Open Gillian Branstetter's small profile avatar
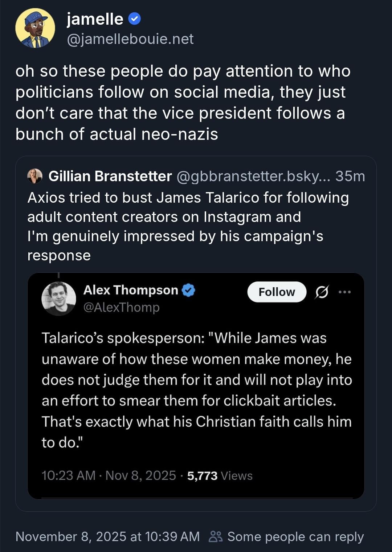This screenshot has width=392, height=552. [35, 176]
